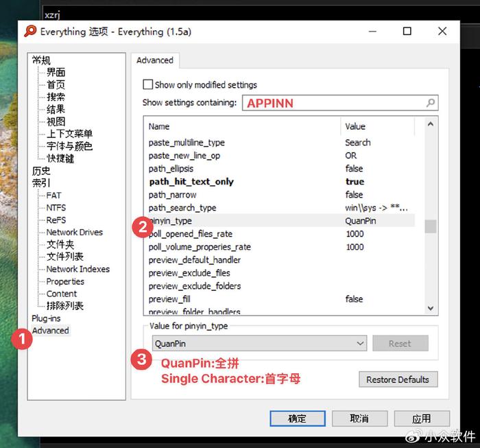Select Properties tree item
The width and height of the screenshot is (480, 448).
click(65, 281)
